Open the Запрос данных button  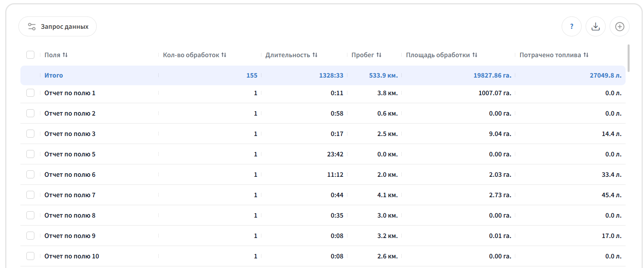(x=58, y=26)
